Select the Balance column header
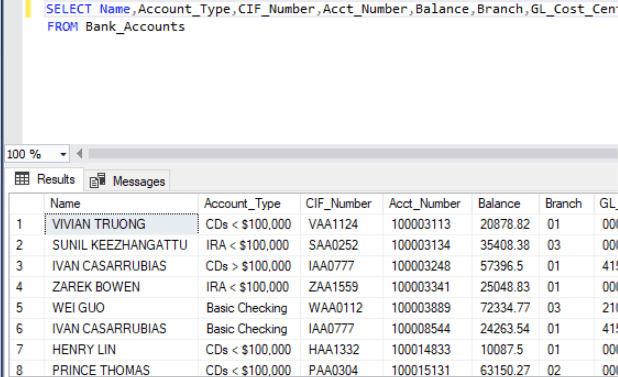Viewport: 618px width, 377px height. click(506, 204)
